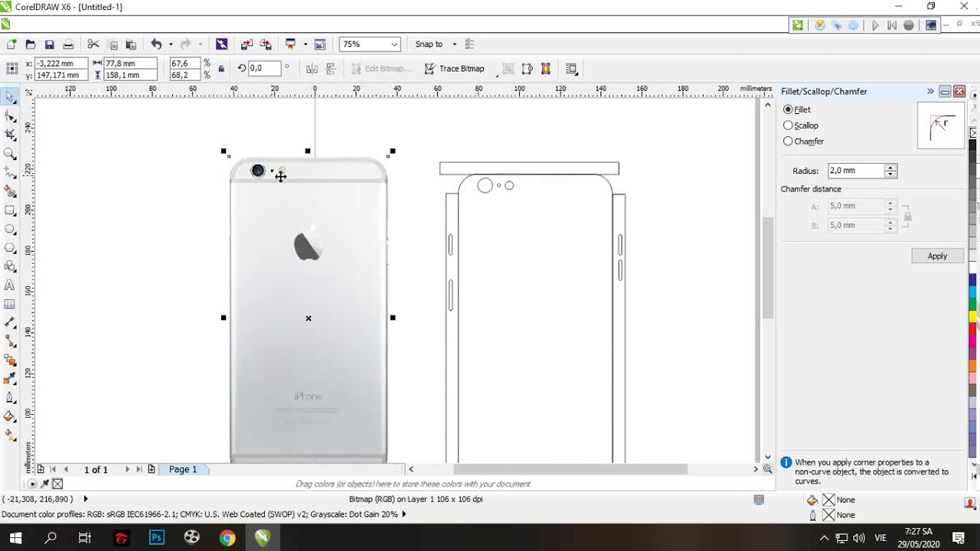Click the horizontal scrollbar thumb

(570, 469)
